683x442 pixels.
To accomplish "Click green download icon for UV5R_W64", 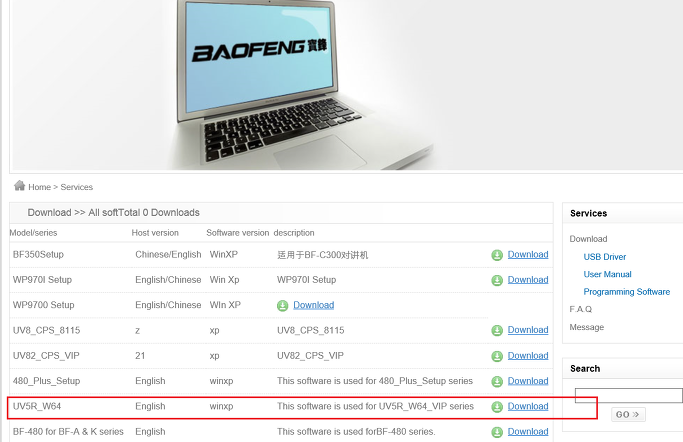I will point(497,407).
